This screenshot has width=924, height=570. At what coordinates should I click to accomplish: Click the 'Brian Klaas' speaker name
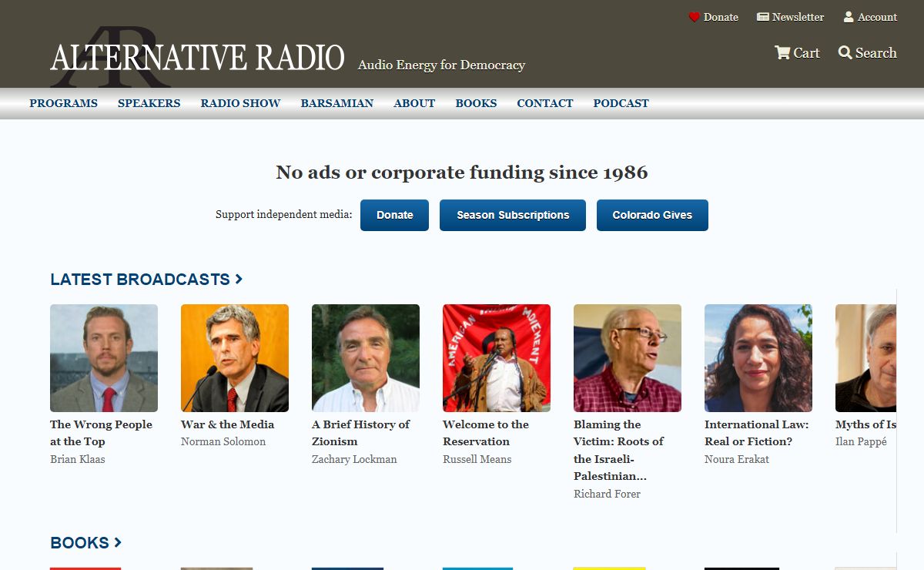(78, 459)
